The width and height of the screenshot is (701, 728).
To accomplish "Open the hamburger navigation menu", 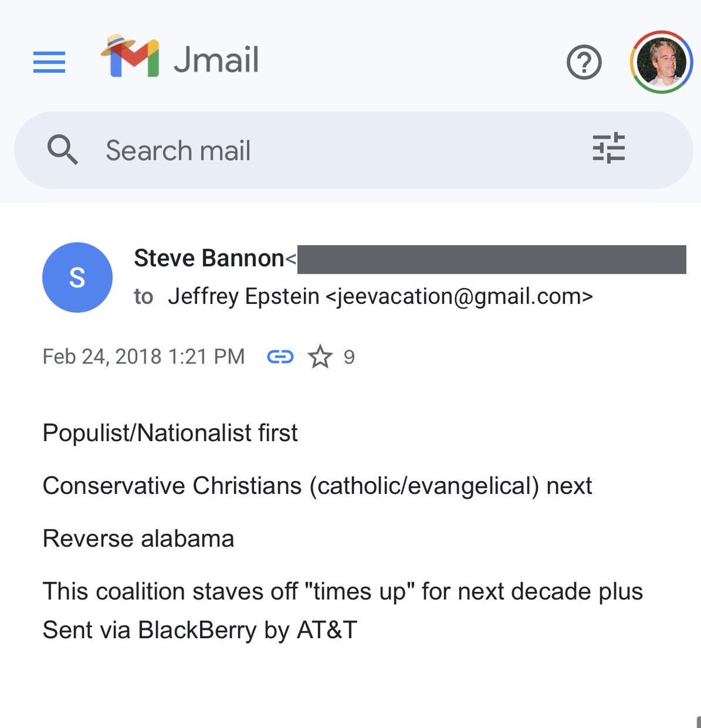I will (x=49, y=62).
